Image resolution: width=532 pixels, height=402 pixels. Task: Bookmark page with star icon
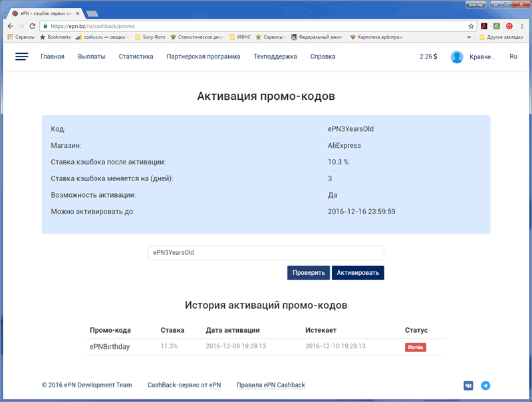click(x=471, y=26)
